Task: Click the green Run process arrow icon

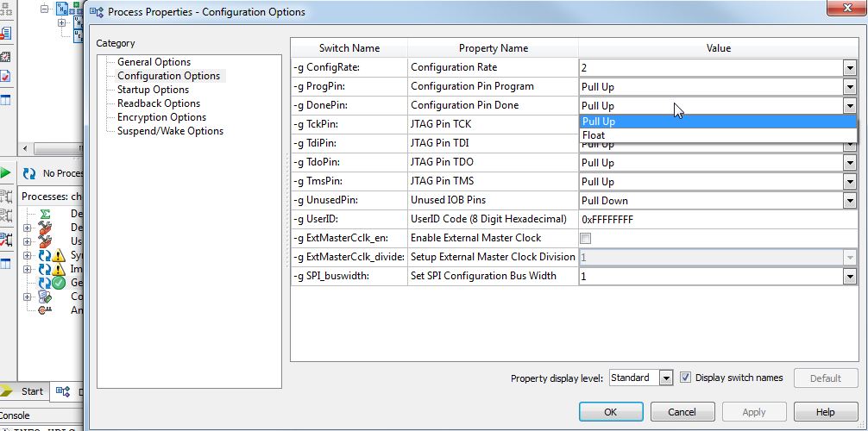Action: coord(5,173)
